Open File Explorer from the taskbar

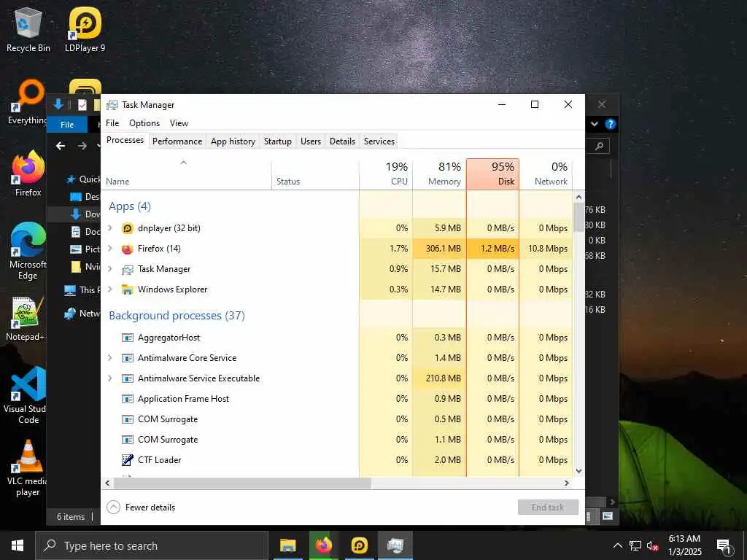pos(287,545)
